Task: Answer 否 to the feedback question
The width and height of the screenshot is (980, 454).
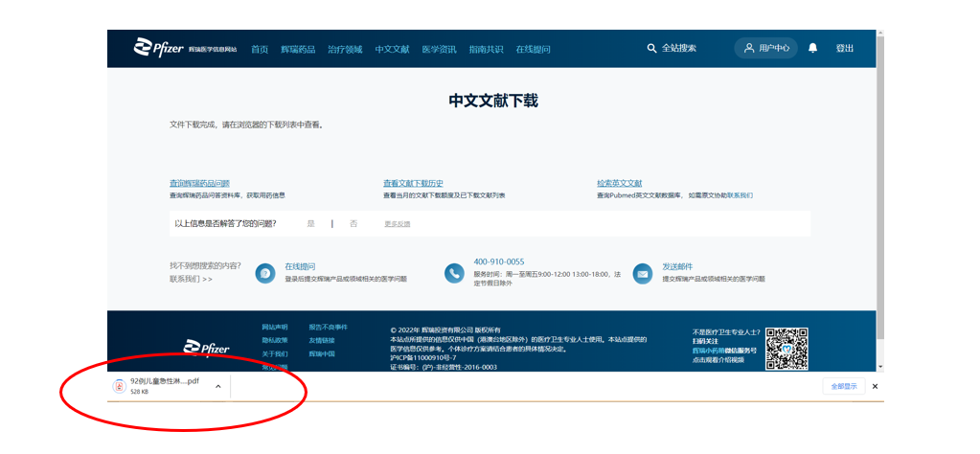Action: pos(353,223)
